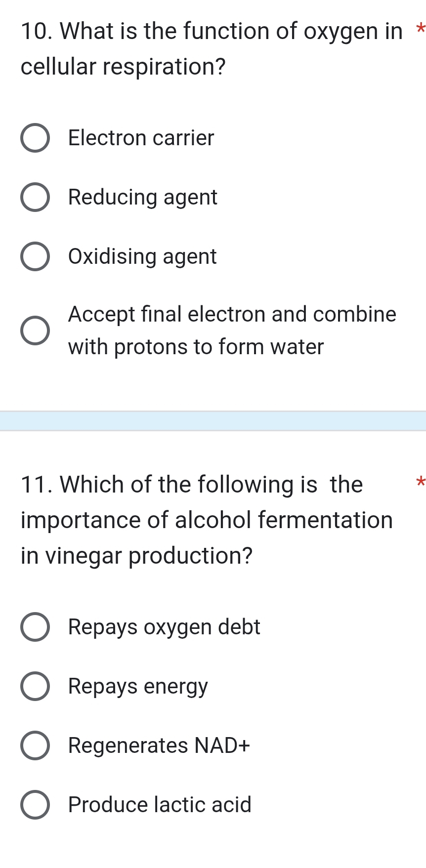This screenshot has height=868, width=426.
Task: Choose the Oxidising agent answer
Action: (35, 256)
